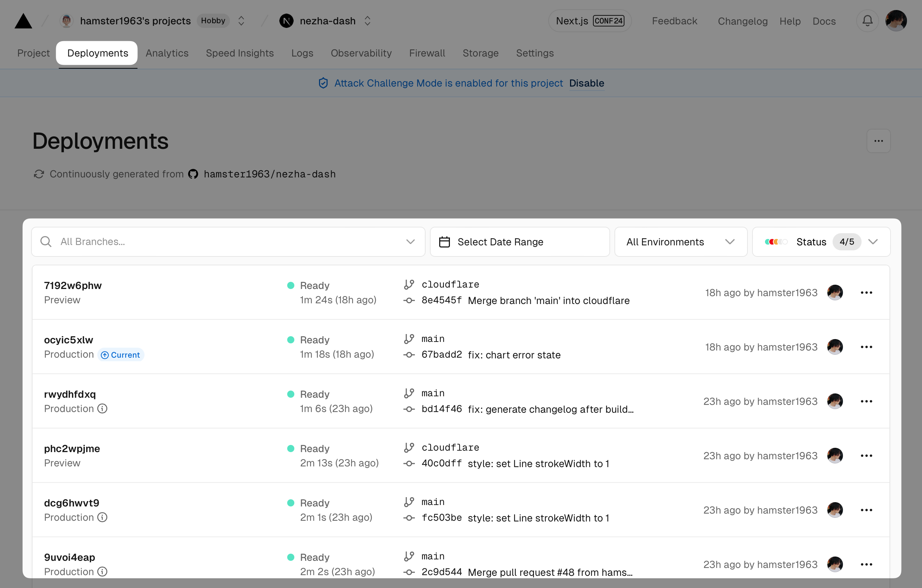Screen dimensions: 922x588
Task: Click info icon next to rwydhfdxq Production
Action: pyautogui.click(x=102, y=408)
